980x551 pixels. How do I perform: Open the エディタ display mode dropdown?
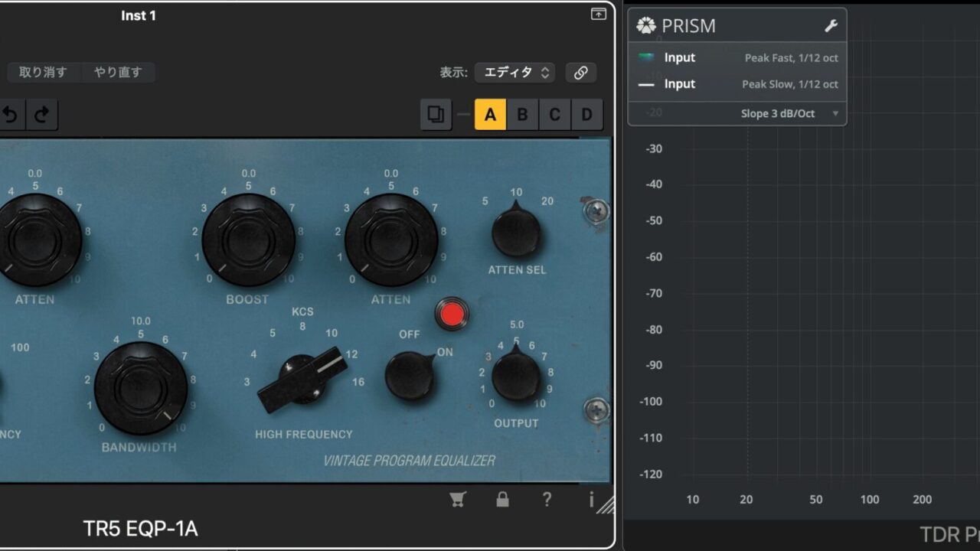click(x=514, y=73)
